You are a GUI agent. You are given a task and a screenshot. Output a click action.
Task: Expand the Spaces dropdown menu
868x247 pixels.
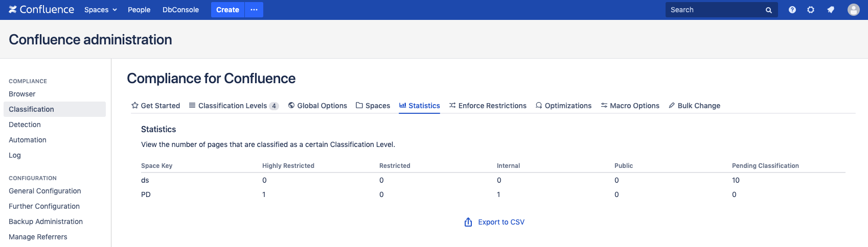click(x=100, y=10)
